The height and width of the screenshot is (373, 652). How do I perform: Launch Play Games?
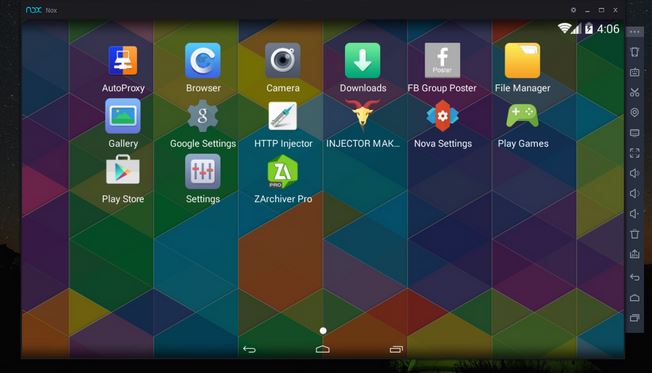pos(523,116)
